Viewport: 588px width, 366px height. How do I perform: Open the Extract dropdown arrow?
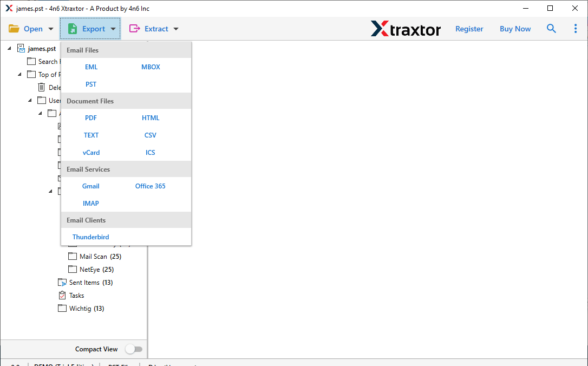[175, 29]
